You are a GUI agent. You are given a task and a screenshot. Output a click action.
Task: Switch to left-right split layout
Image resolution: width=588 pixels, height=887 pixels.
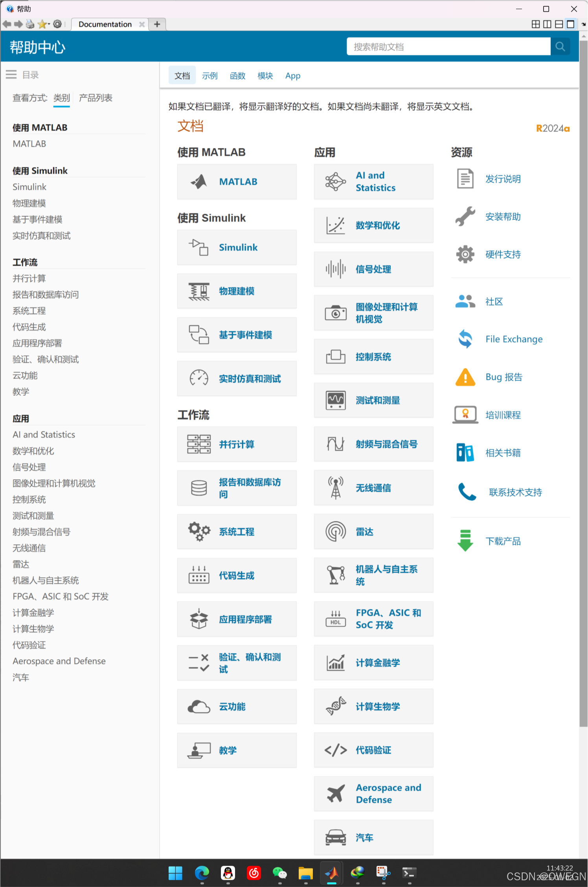coord(547,24)
